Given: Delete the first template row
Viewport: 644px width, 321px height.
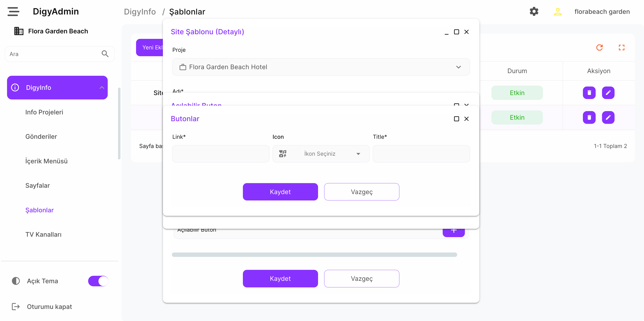Looking at the screenshot, I should point(589,93).
